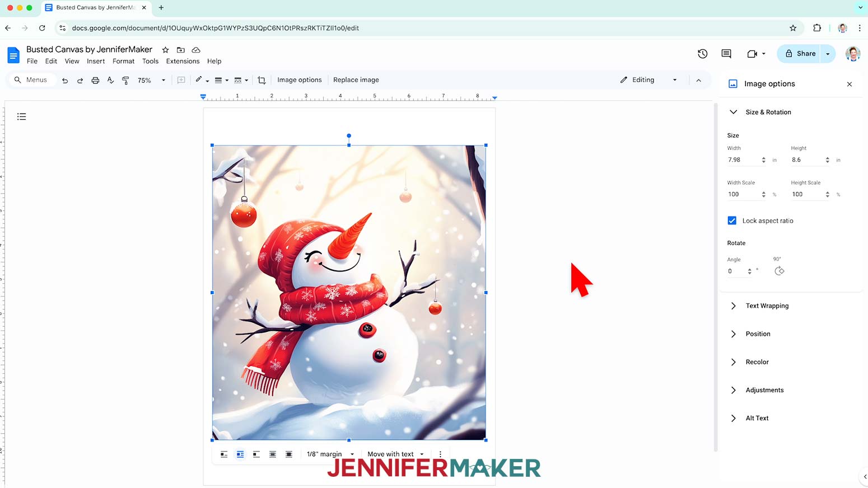This screenshot has width=868, height=488.
Task: Open the comments history panel
Action: [726, 54]
